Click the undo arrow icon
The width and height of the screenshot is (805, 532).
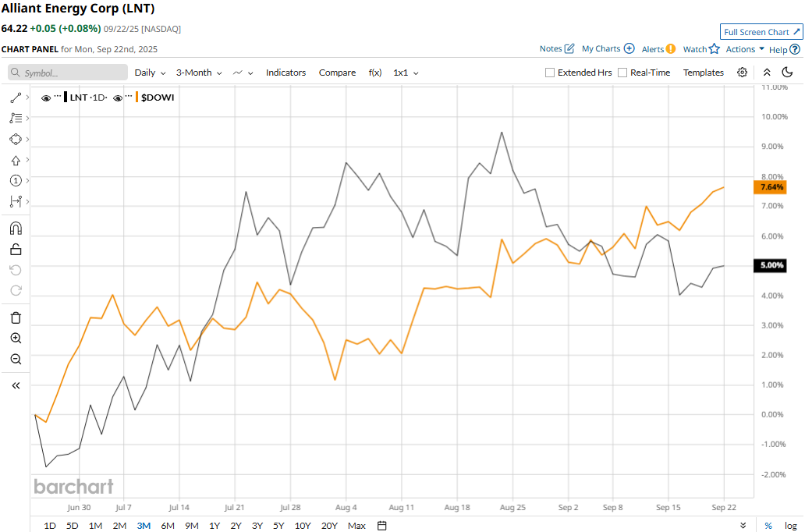pos(16,270)
